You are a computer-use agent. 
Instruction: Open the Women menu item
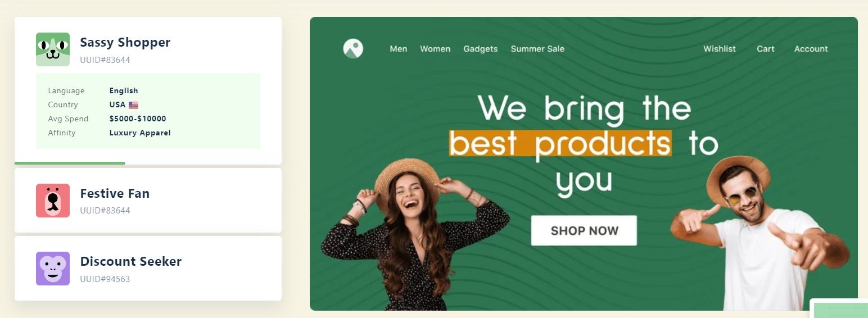[435, 49]
